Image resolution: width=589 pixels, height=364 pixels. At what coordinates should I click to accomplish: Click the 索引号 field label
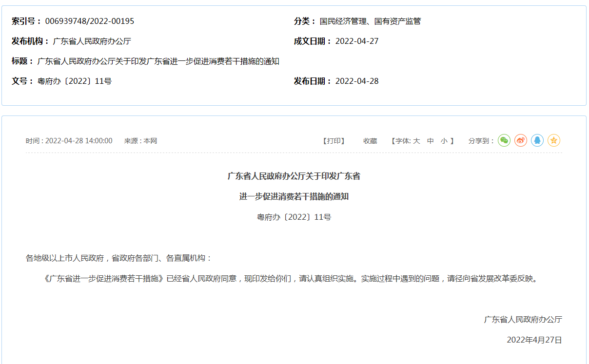pos(26,21)
